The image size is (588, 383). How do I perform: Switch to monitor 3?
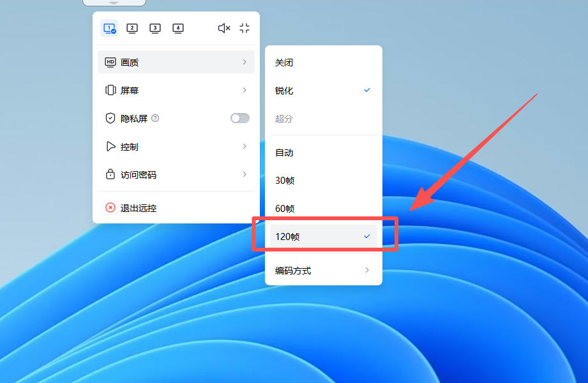pyautogui.click(x=155, y=28)
